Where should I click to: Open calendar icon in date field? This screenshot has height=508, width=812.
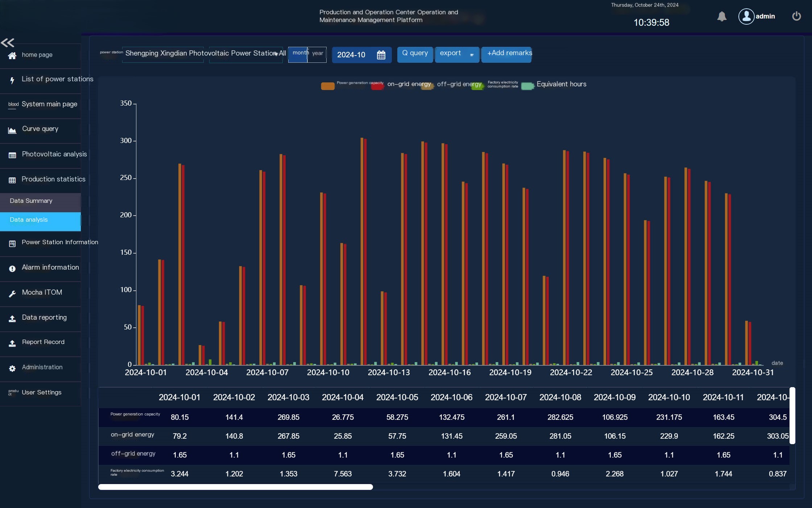pos(381,55)
